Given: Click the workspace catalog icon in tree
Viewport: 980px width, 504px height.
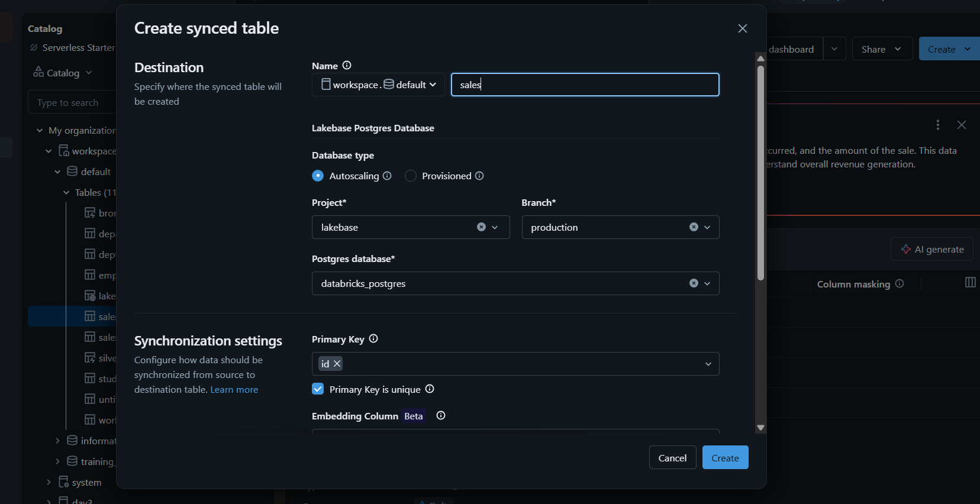Looking at the screenshot, I should [x=63, y=151].
